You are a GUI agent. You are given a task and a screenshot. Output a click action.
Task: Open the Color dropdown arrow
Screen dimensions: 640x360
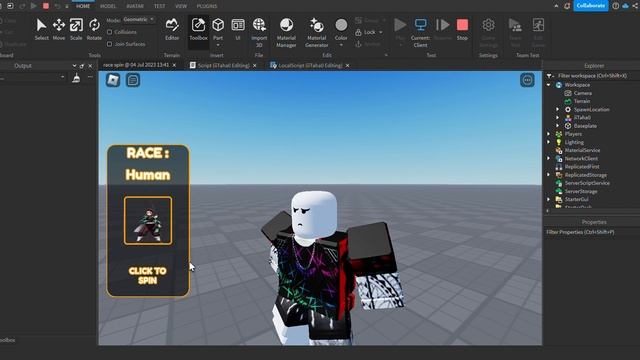[341, 45]
